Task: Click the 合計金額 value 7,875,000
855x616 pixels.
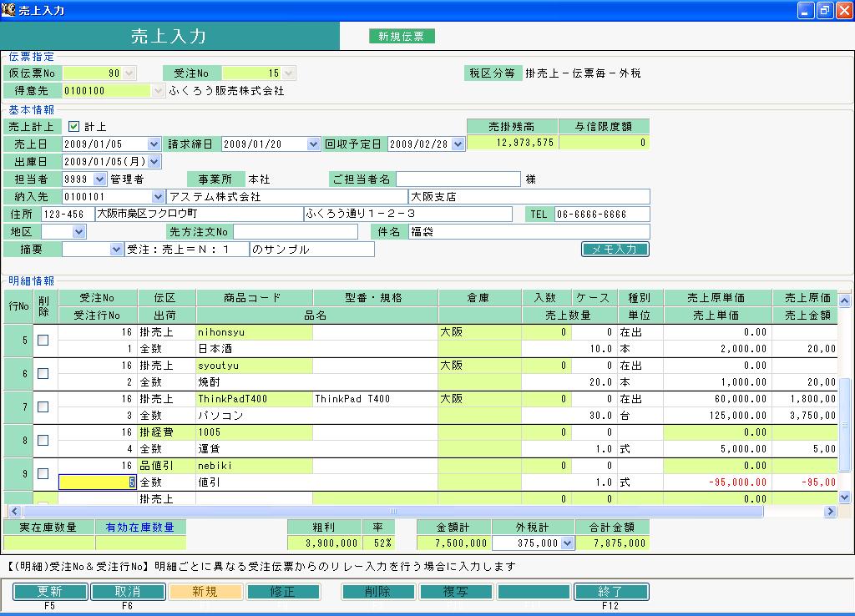Action: tap(612, 543)
